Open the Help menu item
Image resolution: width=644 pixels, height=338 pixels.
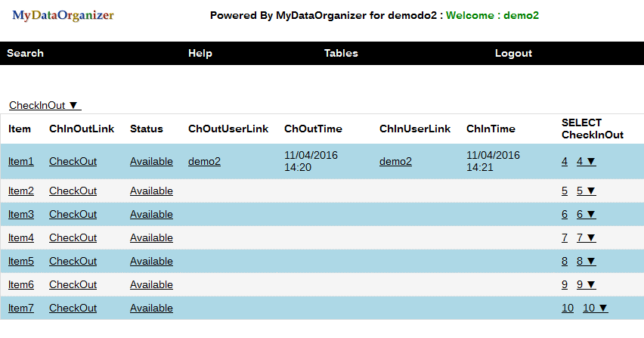(x=200, y=53)
